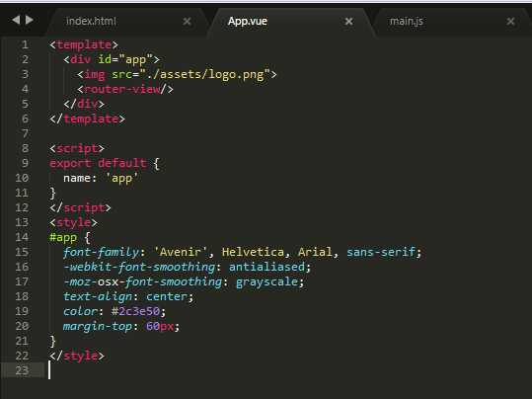Click the router-view tag
The image size is (532, 399).
[x=125, y=89]
